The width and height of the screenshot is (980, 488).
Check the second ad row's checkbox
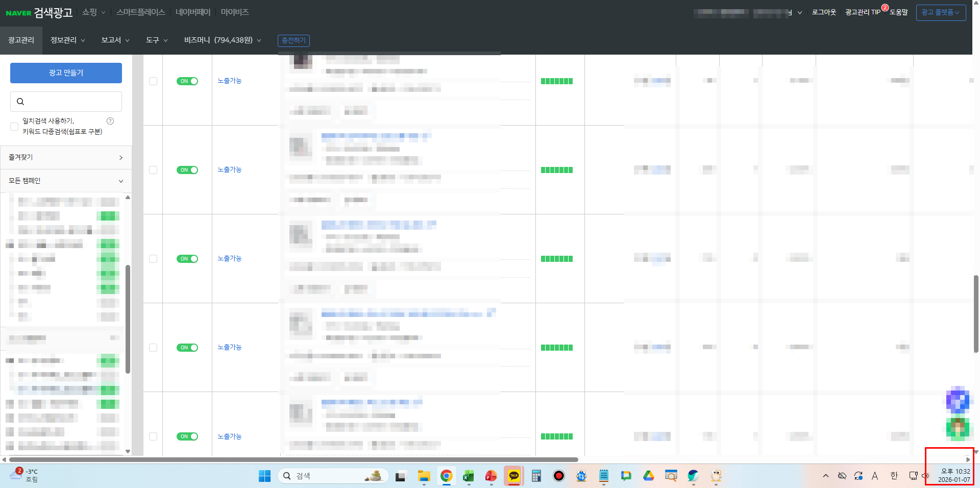153,170
